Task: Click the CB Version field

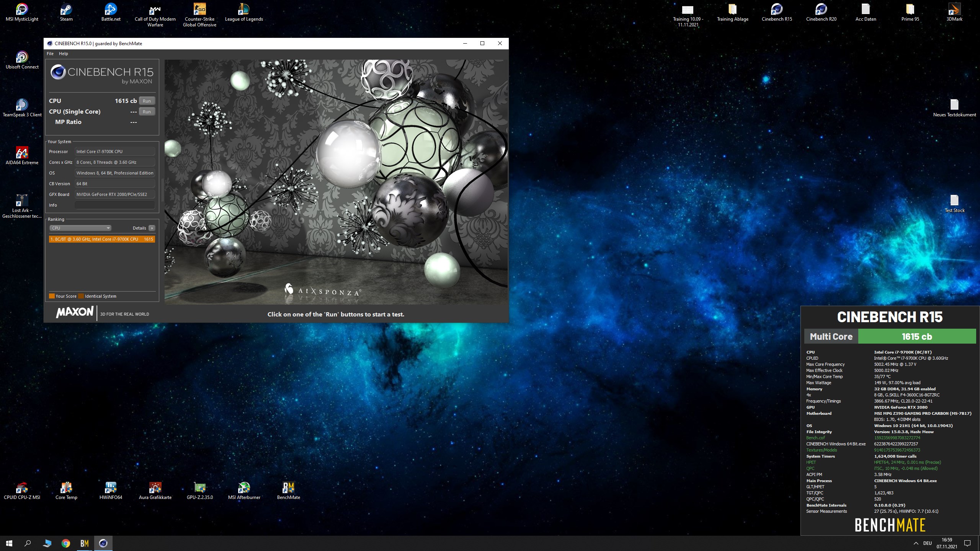Action: (x=115, y=184)
